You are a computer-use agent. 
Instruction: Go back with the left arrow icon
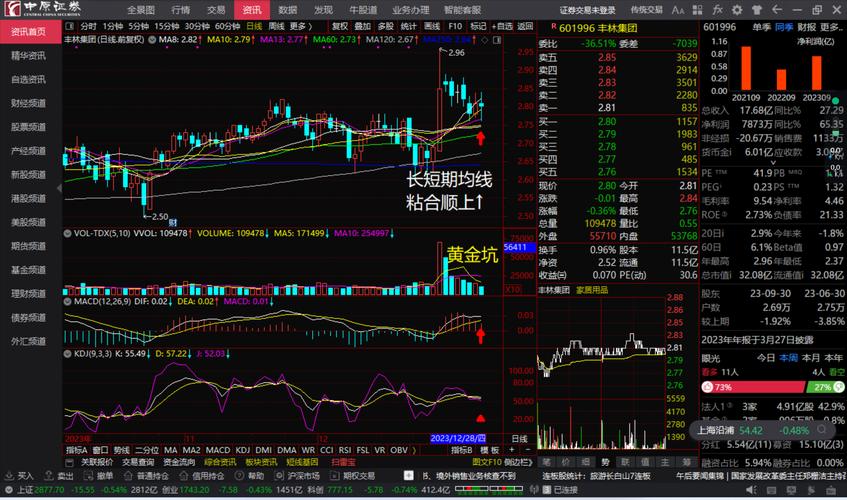(x=777, y=10)
